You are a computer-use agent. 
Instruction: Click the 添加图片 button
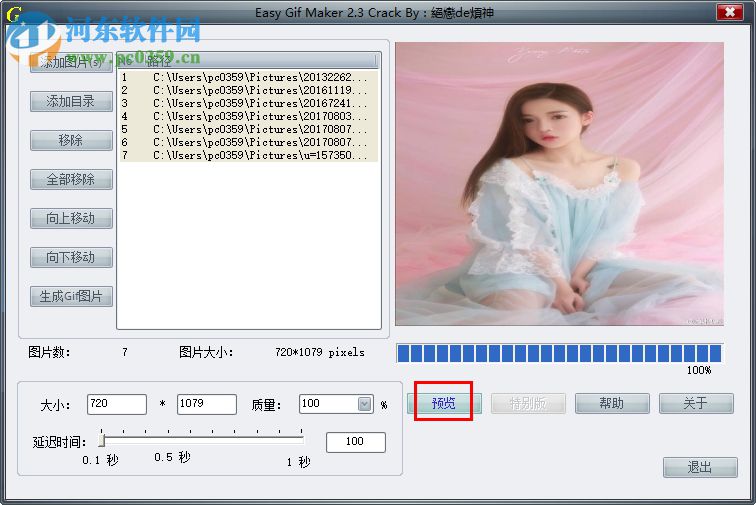point(71,62)
